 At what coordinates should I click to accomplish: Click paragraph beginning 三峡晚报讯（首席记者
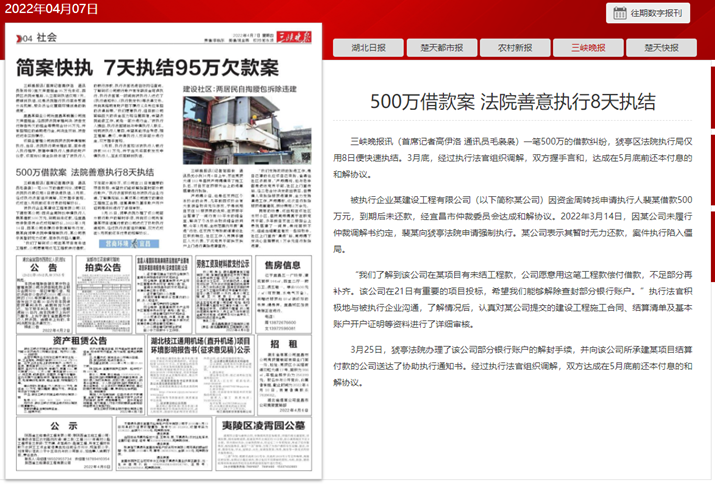coord(513,158)
